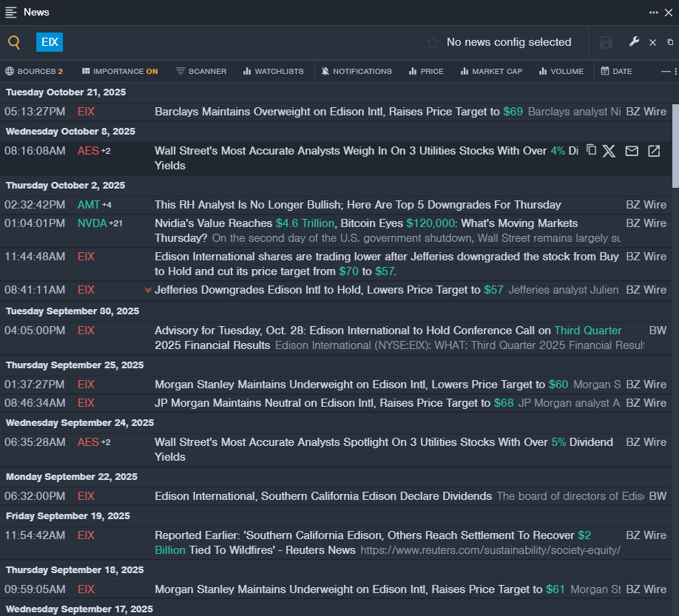
Task: Toggle the Importance ON filter
Action: tap(120, 72)
